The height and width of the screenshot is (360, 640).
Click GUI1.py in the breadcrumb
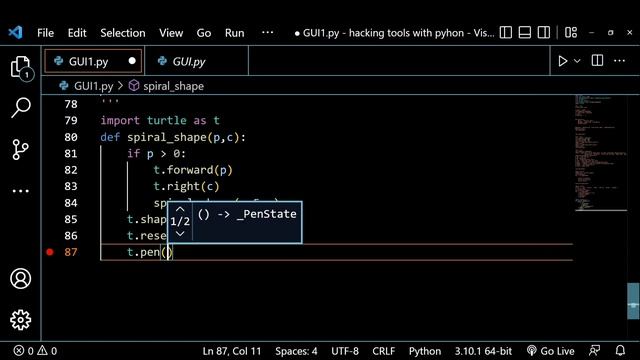[93, 86]
